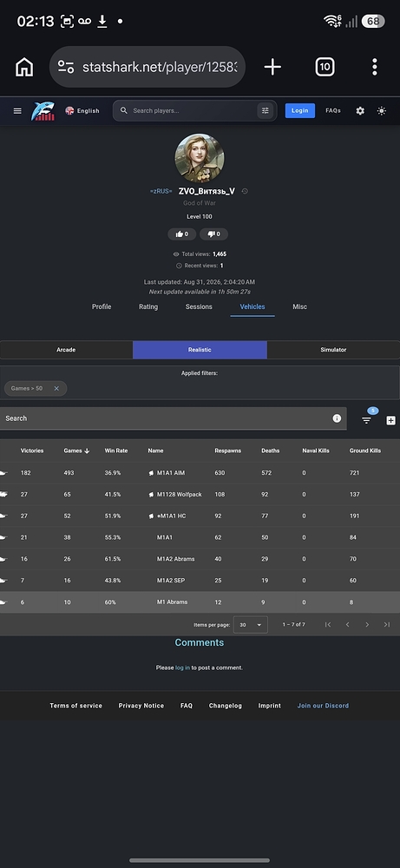Switch to the Sessions tab
The height and width of the screenshot is (868, 400).
[x=199, y=306]
